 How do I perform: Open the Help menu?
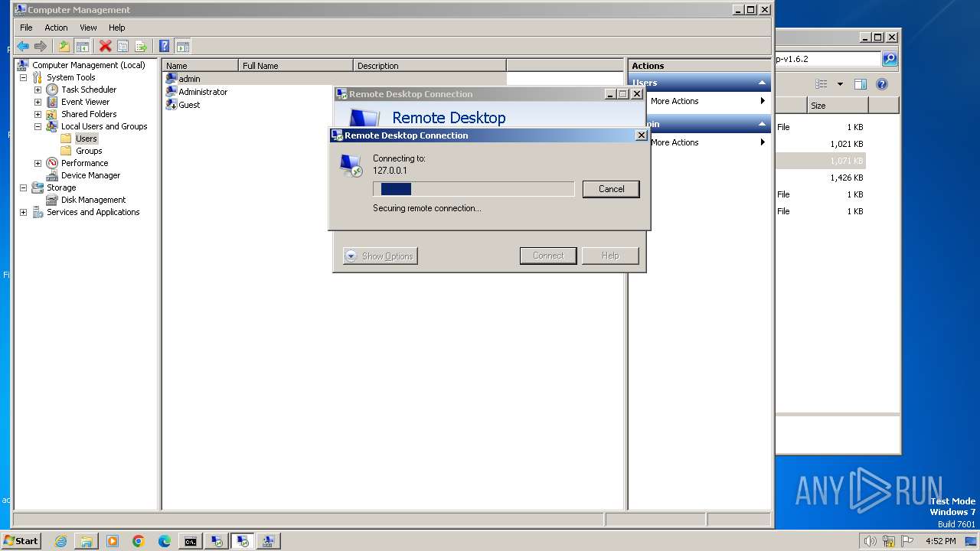click(x=116, y=28)
